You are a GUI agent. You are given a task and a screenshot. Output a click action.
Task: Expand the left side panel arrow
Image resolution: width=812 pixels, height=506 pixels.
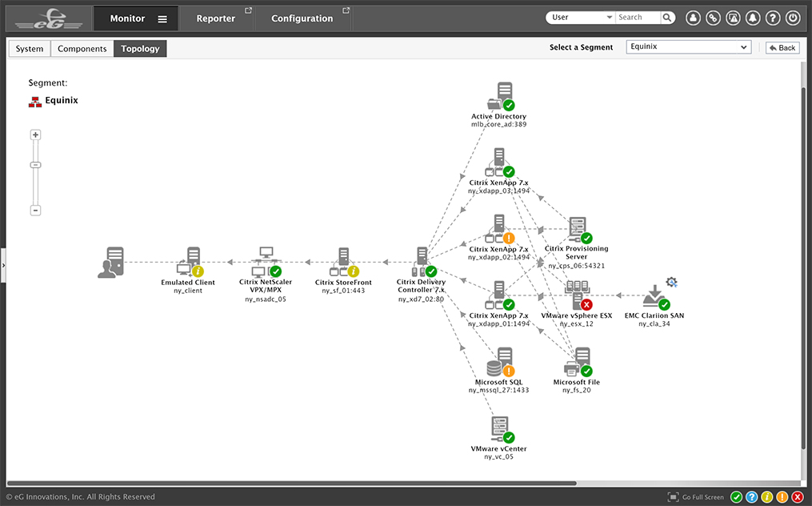click(3, 266)
